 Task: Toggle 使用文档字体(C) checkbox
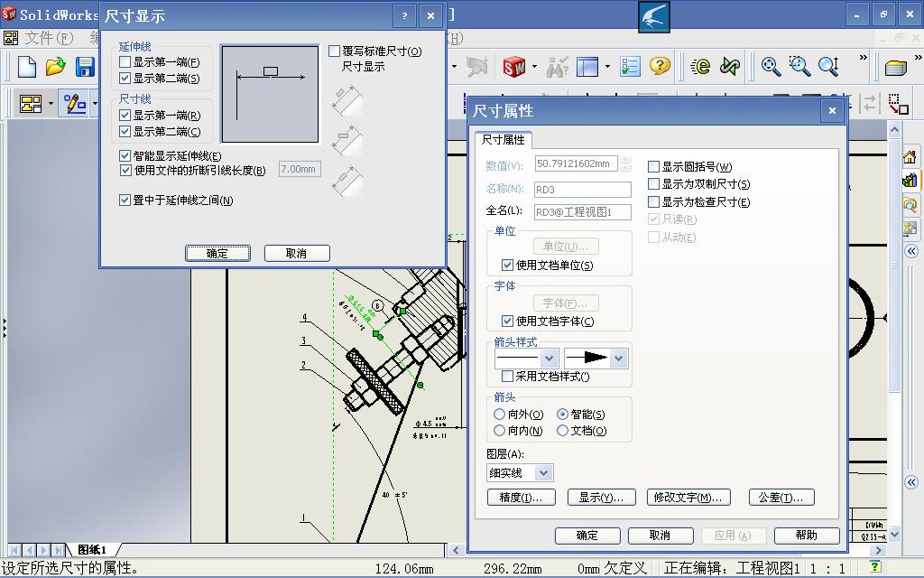pyautogui.click(x=507, y=321)
